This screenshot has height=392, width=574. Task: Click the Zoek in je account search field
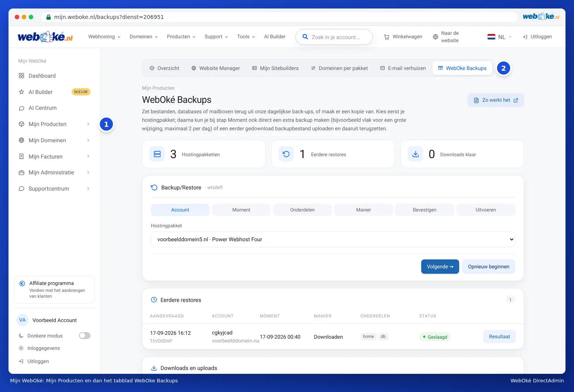click(334, 37)
